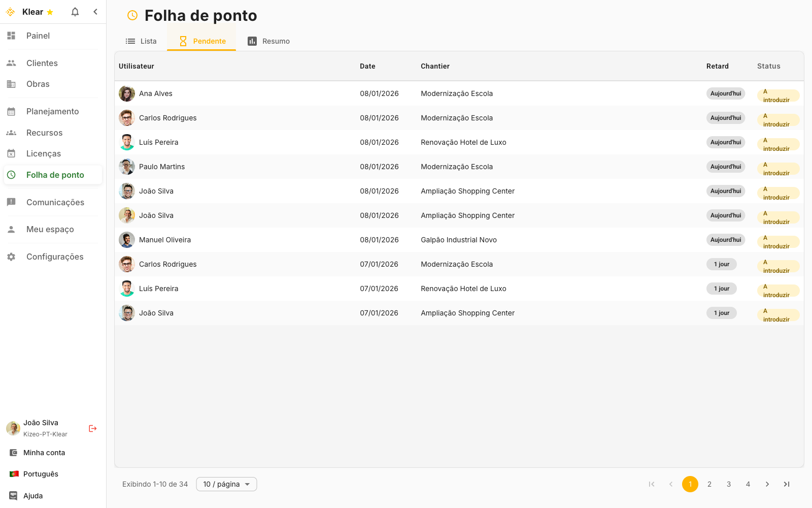This screenshot has height=508, width=812.
Task: Open Licenças via its calendar icon
Action: (x=11, y=153)
